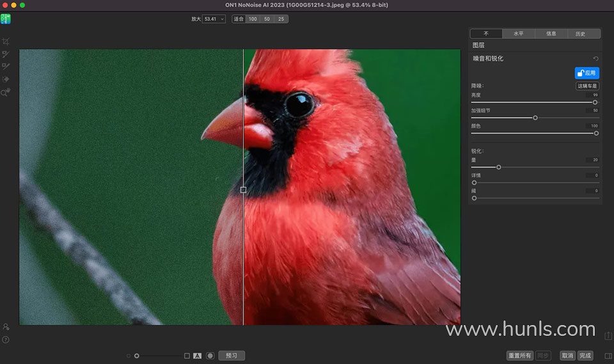Click the blue 应用 apply button
Screen dimensions: 614x364
586,73
